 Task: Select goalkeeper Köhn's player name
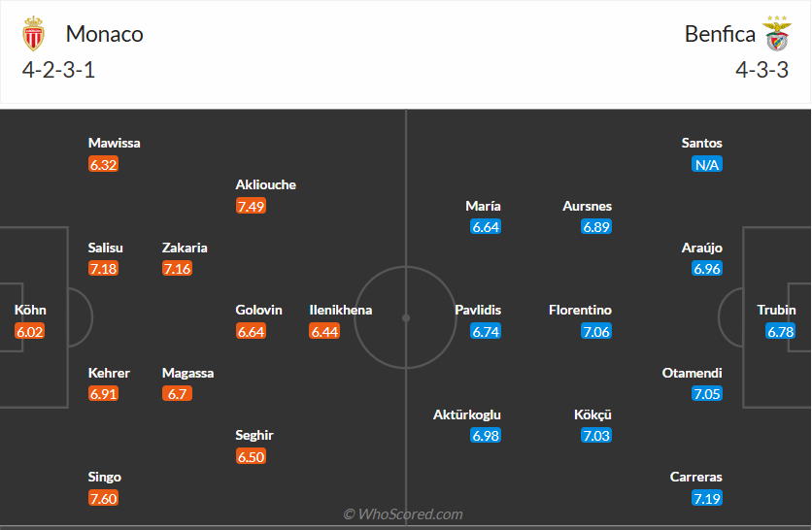[x=30, y=311]
